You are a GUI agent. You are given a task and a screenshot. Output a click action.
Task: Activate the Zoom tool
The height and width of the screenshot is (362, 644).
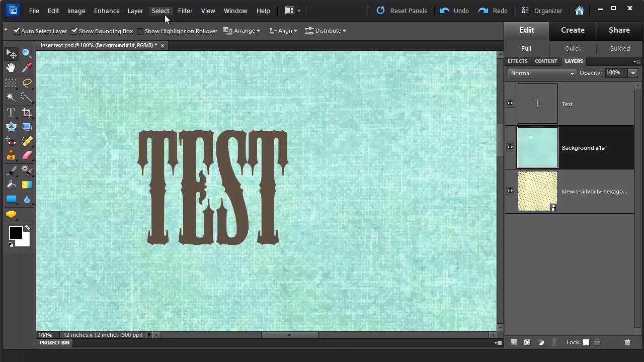[27, 53]
